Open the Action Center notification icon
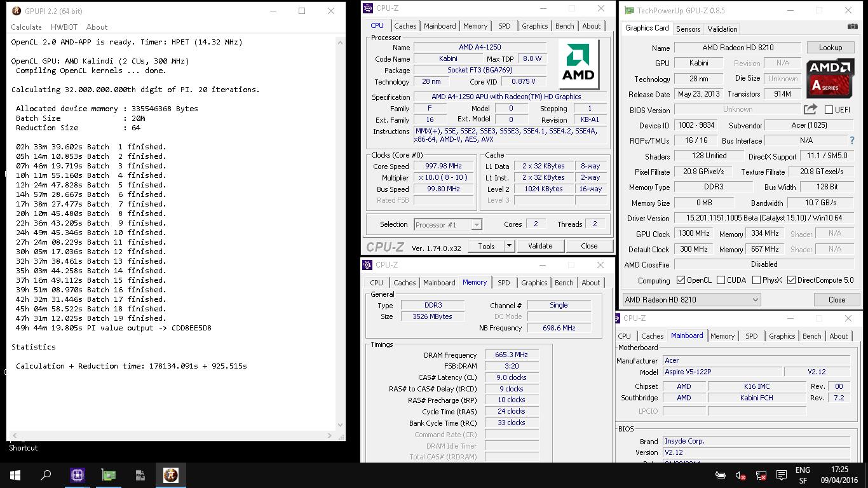 [x=781, y=475]
